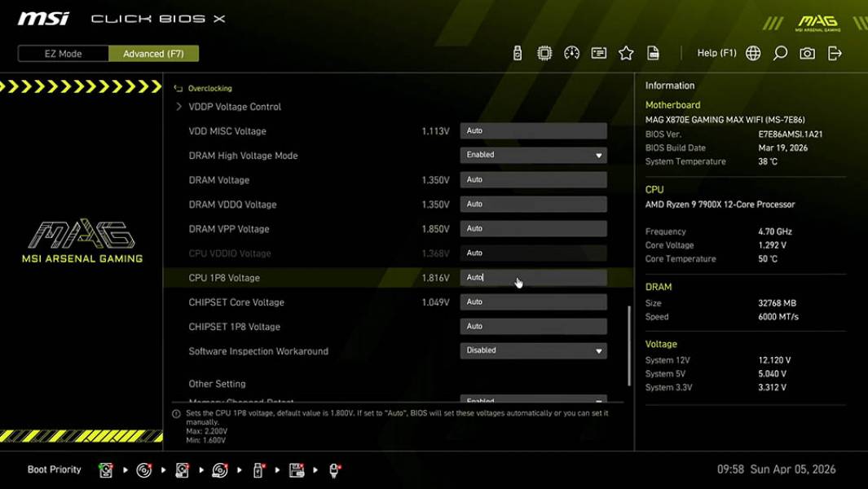This screenshot has height=489, width=868.
Task: Enable the Software Inspection Workaround setting
Action: pos(533,350)
